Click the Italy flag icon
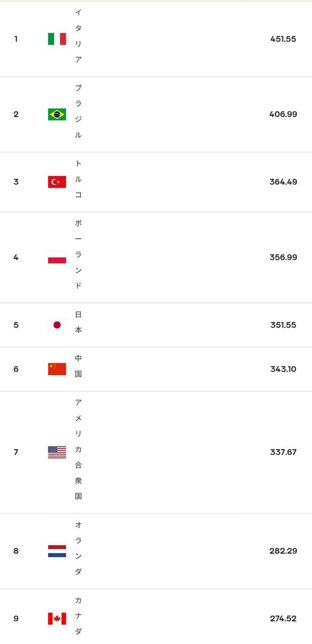312x644 pixels. (x=57, y=39)
